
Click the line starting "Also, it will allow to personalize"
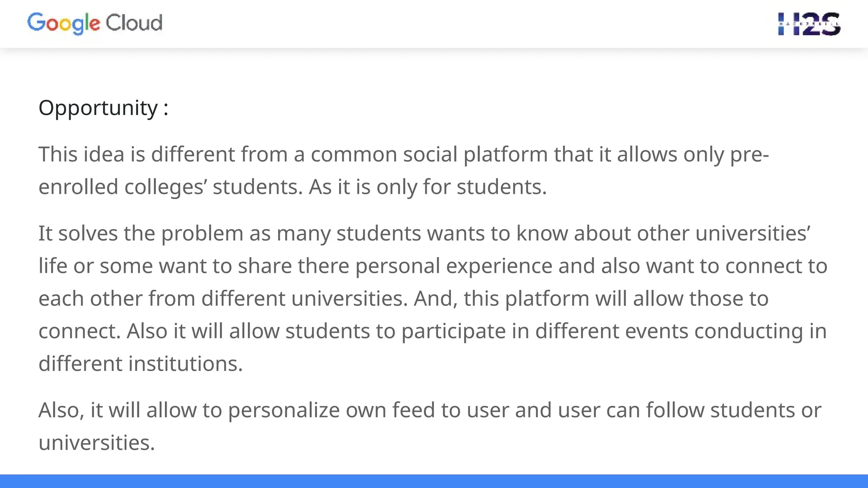click(429, 410)
